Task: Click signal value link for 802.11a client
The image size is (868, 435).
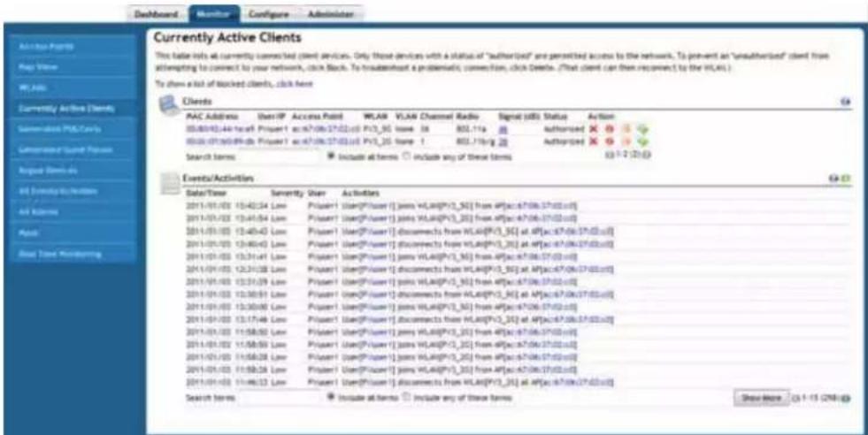Action: tap(503, 129)
